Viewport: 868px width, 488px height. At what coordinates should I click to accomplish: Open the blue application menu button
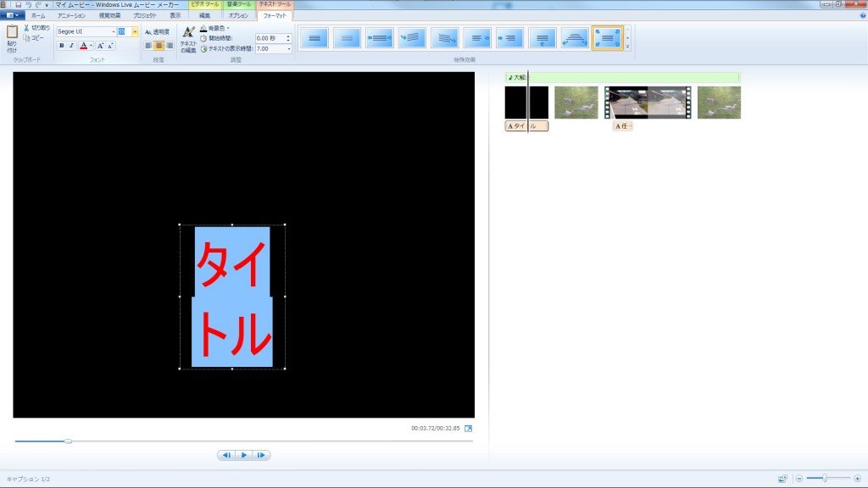12,15
